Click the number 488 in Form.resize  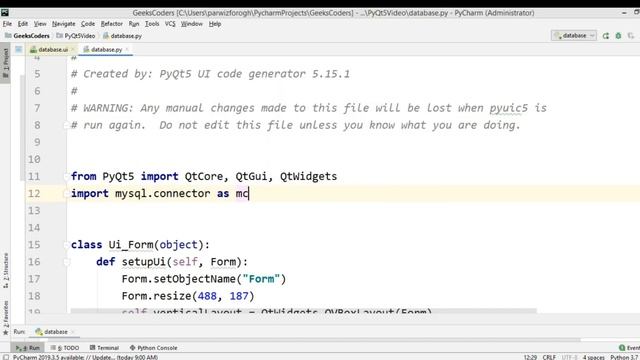pyautogui.click(x=207, y=296)
